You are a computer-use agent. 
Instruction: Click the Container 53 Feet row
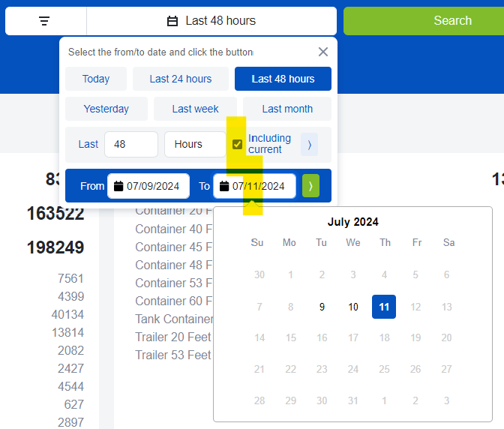coord(173,283)
